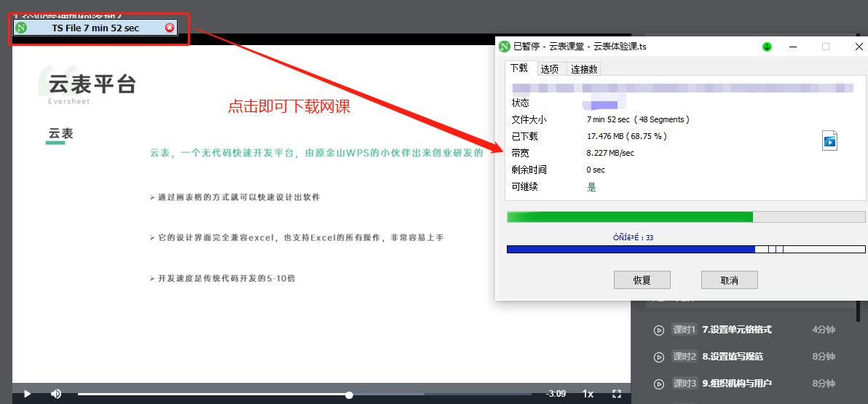Click the 云表平台 slide heading

[x=92, y=84]
